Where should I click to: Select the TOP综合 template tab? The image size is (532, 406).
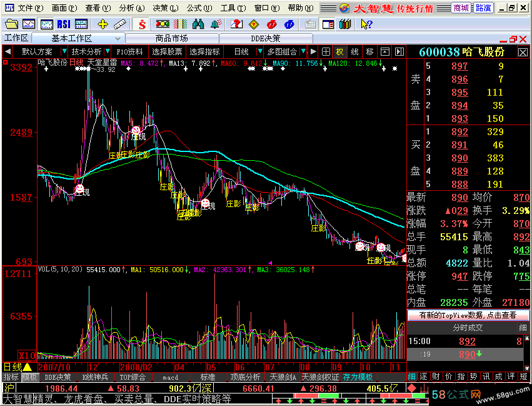[x=133, y=377]
